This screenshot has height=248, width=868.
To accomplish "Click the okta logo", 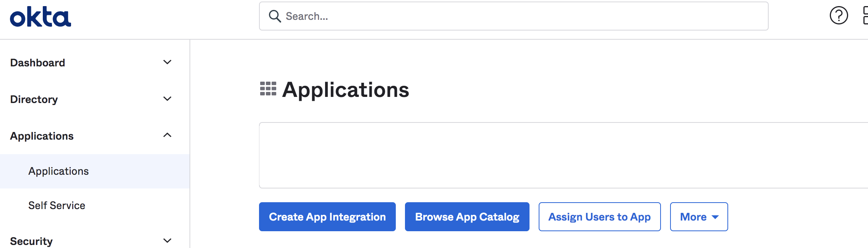I will pyautogui.click(x=41, y=17).
